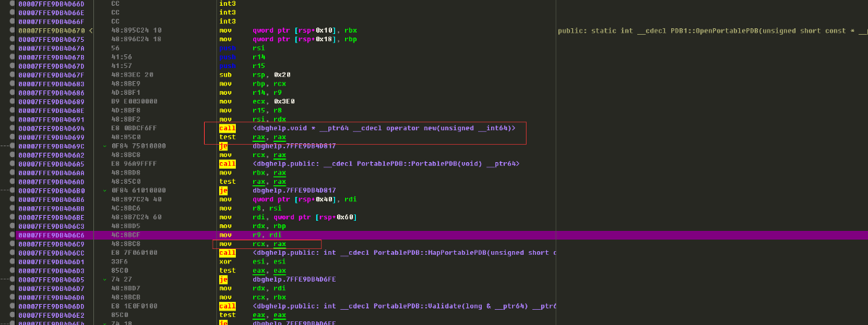The image size is (868, 325).
Task: Click instruction push r15
Action: [242, 66]
